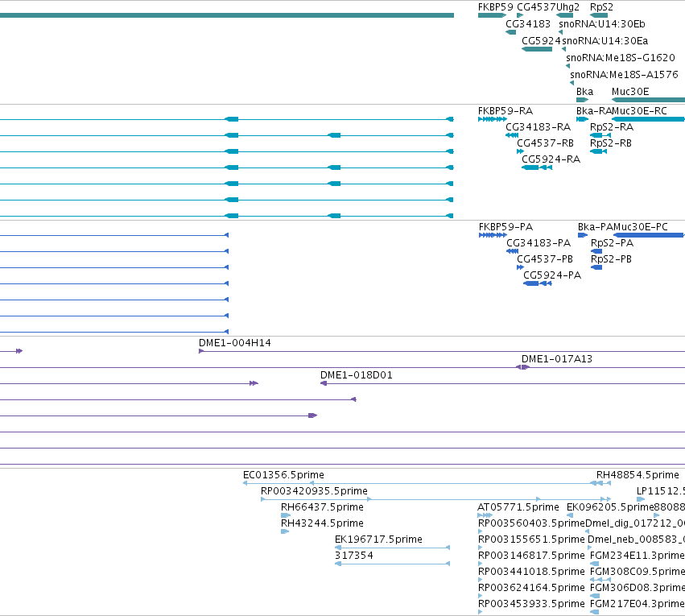Click the RpS2 gene label

coord(601,7)
